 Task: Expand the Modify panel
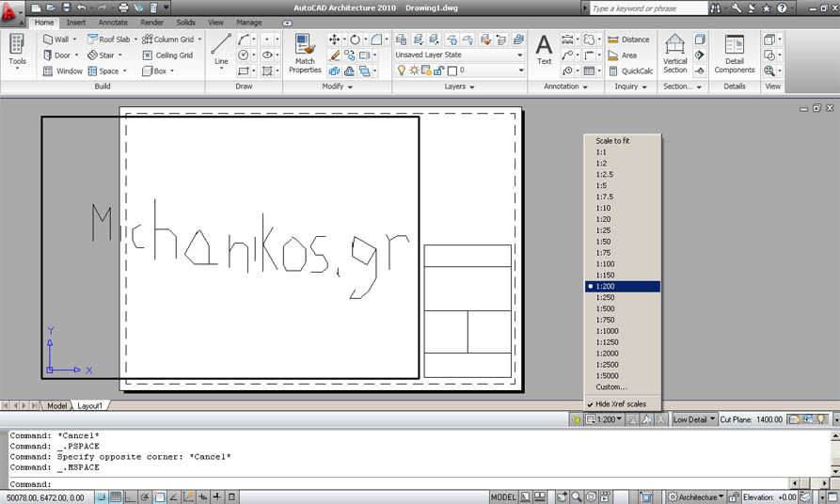[337, 87]
